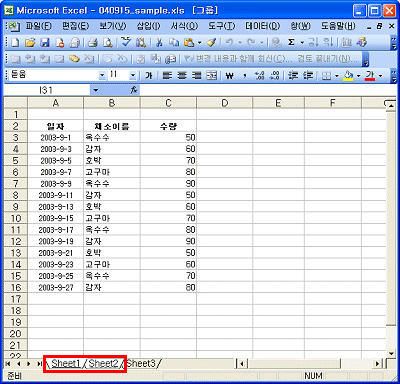This screenshot has height=384, width=400.
Task: Open the 도움말(H) menu
Action: click(338, 26)
